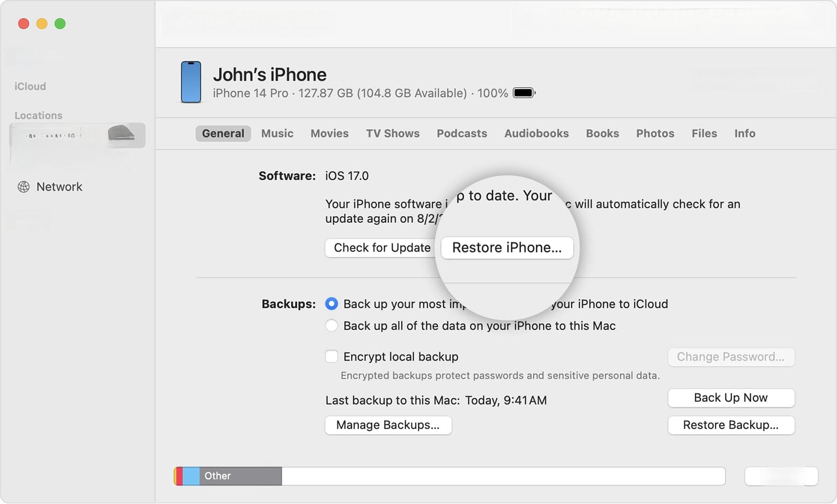Click Last backup to this Mac text
The width and height of the screenshot is (837, 504).
point(436,401)
